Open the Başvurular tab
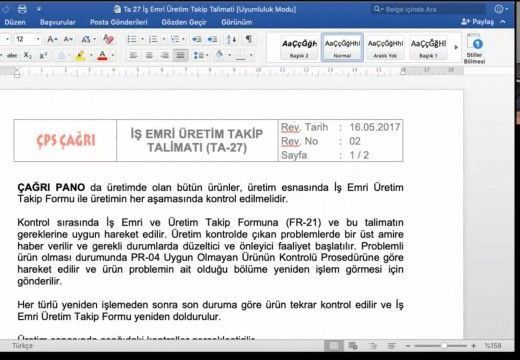Viewport: 520px width, 360px height. 57,22
